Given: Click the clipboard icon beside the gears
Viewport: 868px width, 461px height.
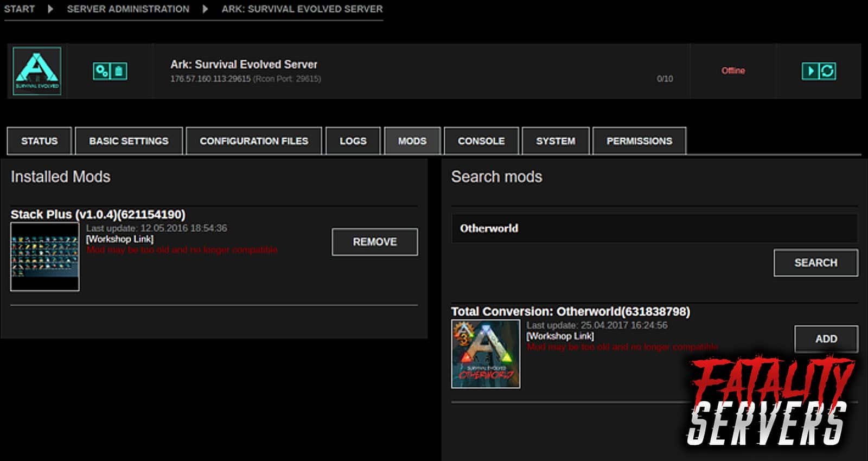Looking at the screenshot, I should (x=119, y=71).
